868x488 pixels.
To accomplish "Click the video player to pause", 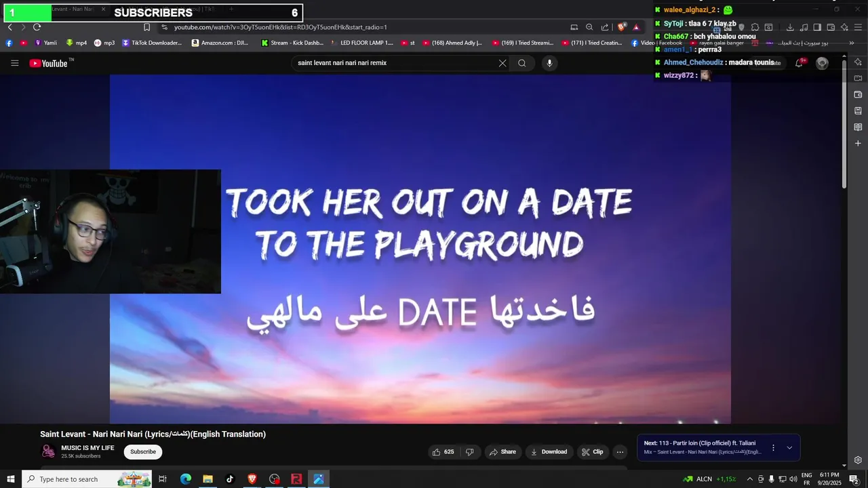I will click(420, 249).
